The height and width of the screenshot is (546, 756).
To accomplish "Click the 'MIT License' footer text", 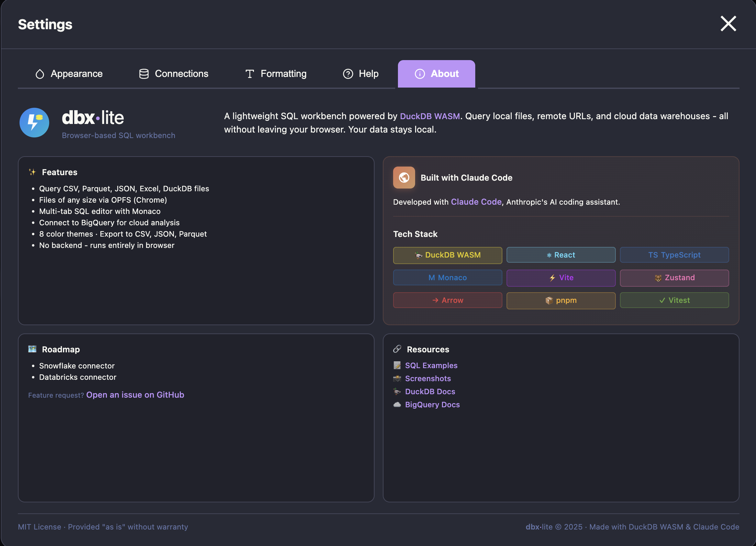I will [x=40, y=527].
